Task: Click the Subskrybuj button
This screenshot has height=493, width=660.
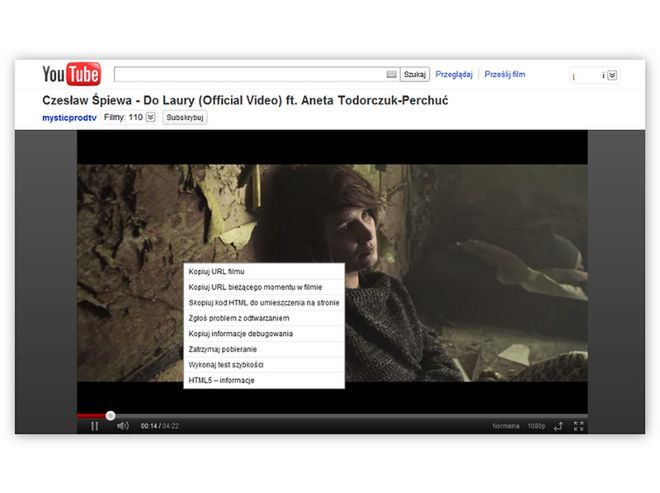Action: (185, 117)
